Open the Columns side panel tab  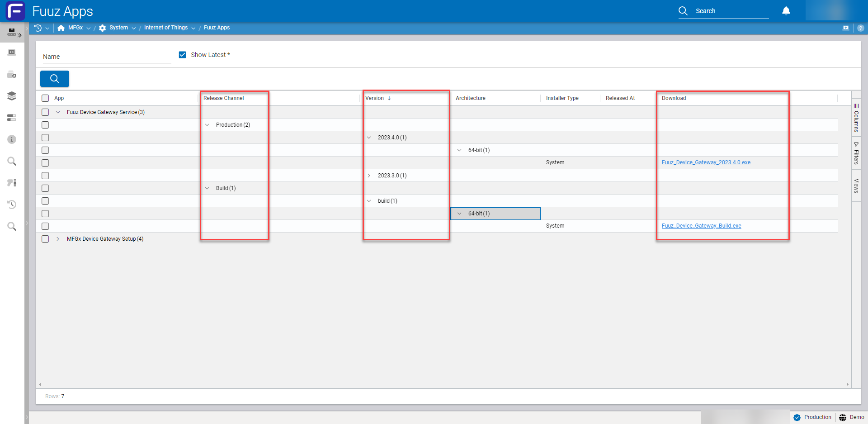856,118
